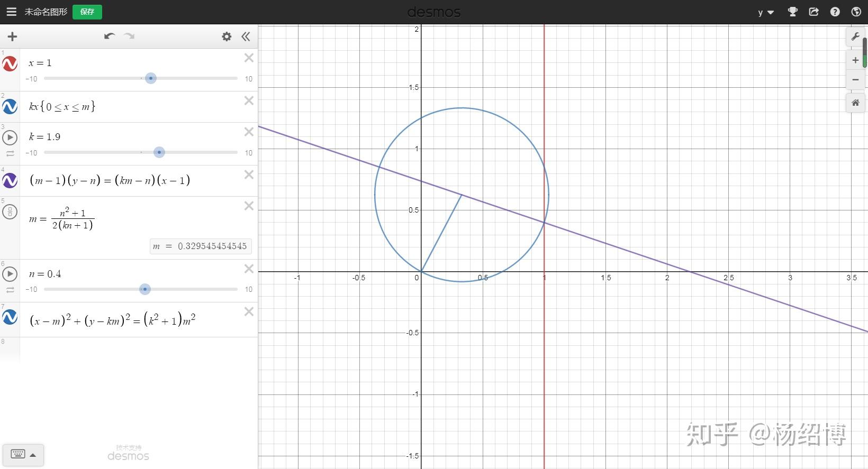Open the trophy challenges icon
This screenshot has height=469, width=868.
tap(792, 12)
